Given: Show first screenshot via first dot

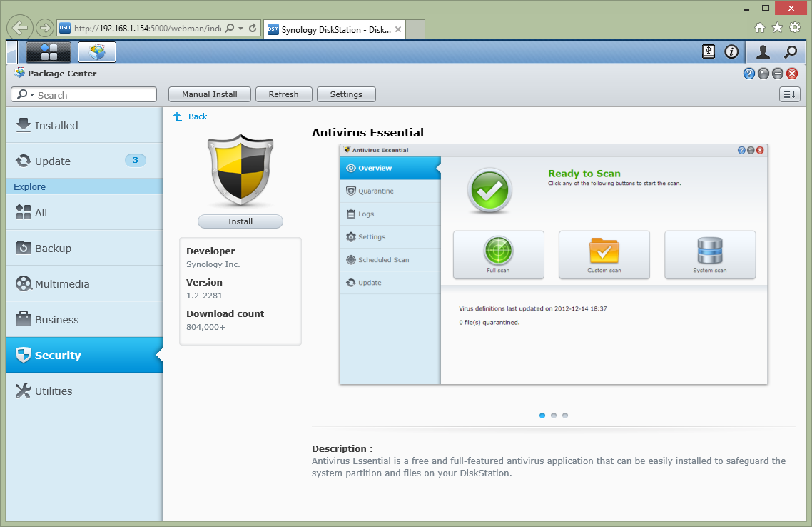Looking at the screenshot, I should (x=542, y=416).
